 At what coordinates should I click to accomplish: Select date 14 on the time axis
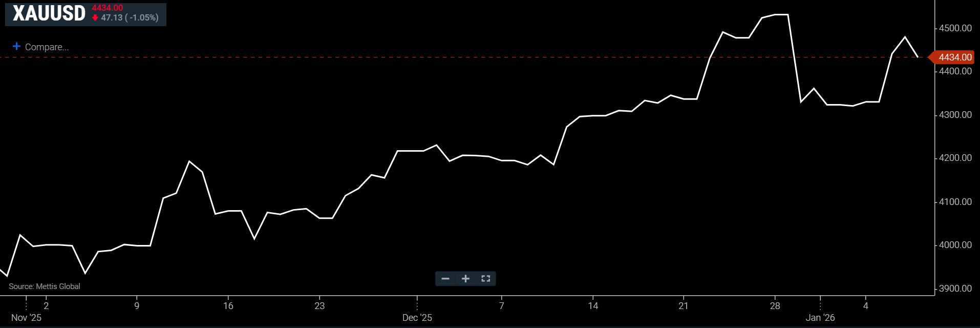593,306
